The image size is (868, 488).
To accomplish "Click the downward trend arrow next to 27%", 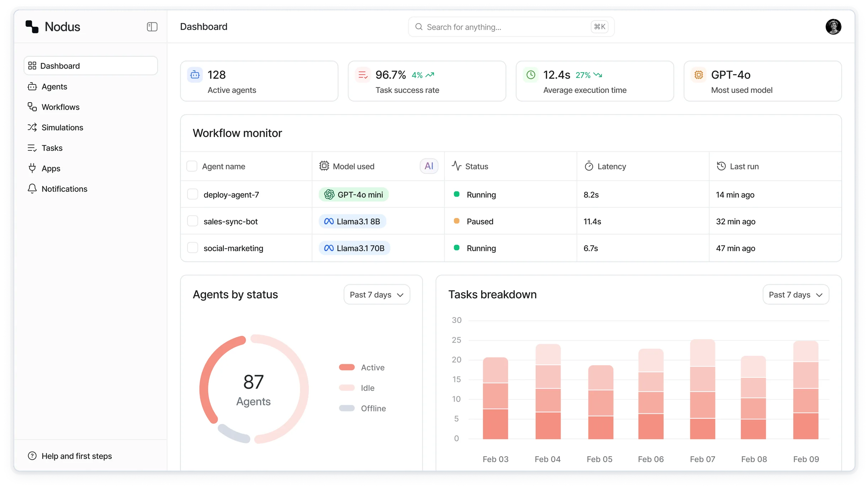I will [x=598, y=75].
